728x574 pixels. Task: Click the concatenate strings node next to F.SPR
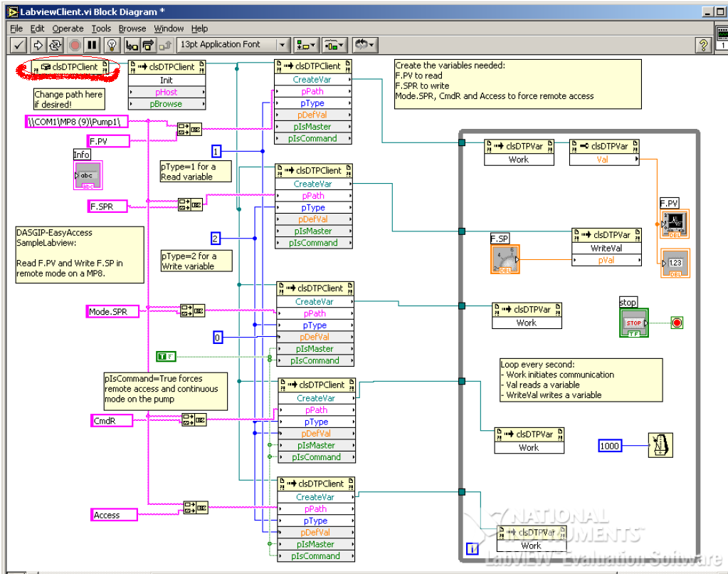pos(190,204)
